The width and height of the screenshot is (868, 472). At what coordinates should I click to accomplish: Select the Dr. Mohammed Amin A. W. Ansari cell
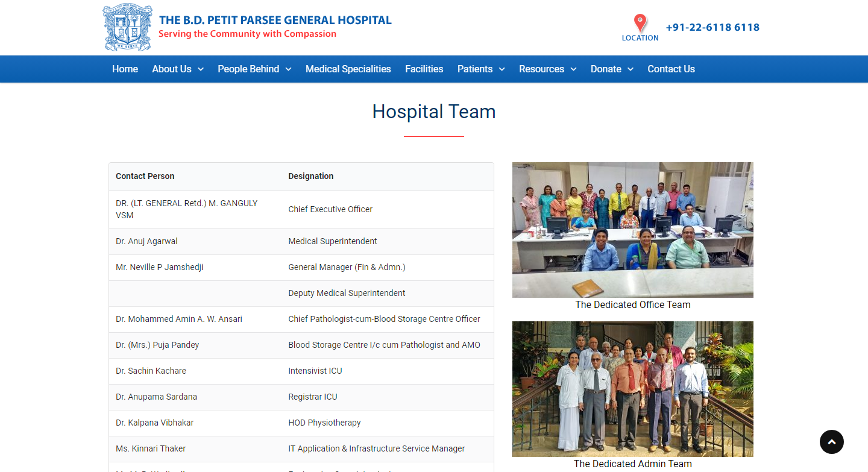195,319
